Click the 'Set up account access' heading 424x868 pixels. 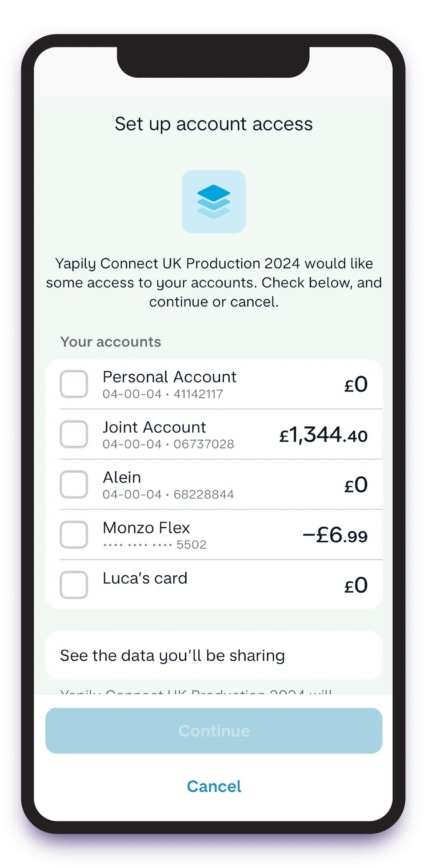tap(214, 124)
